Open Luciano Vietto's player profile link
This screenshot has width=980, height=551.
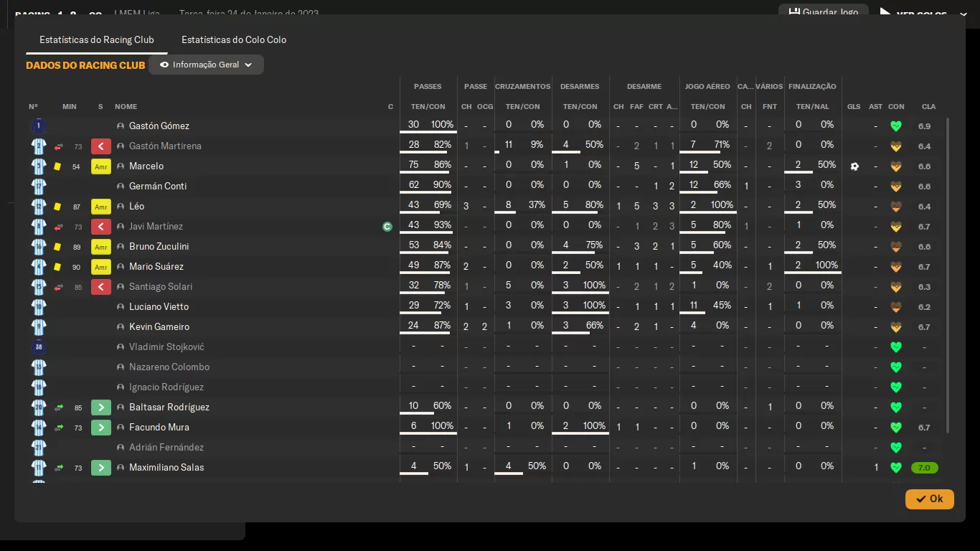pos(159,307)
